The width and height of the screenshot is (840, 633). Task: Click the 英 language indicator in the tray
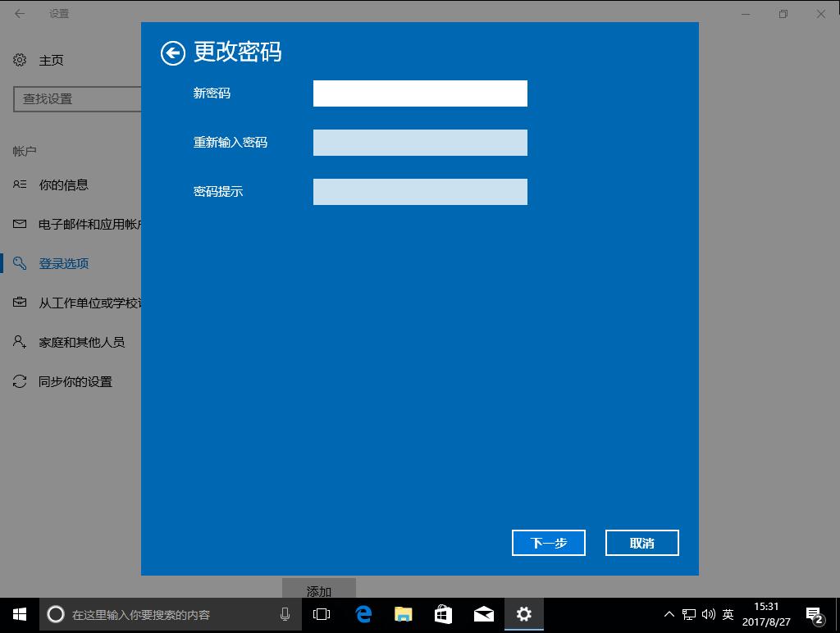(x=727, y=613)
